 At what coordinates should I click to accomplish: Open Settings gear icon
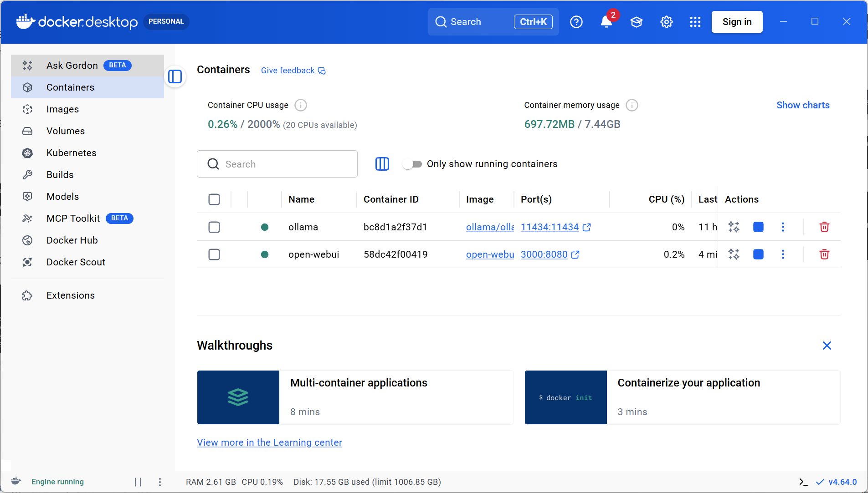click(666, 22)
